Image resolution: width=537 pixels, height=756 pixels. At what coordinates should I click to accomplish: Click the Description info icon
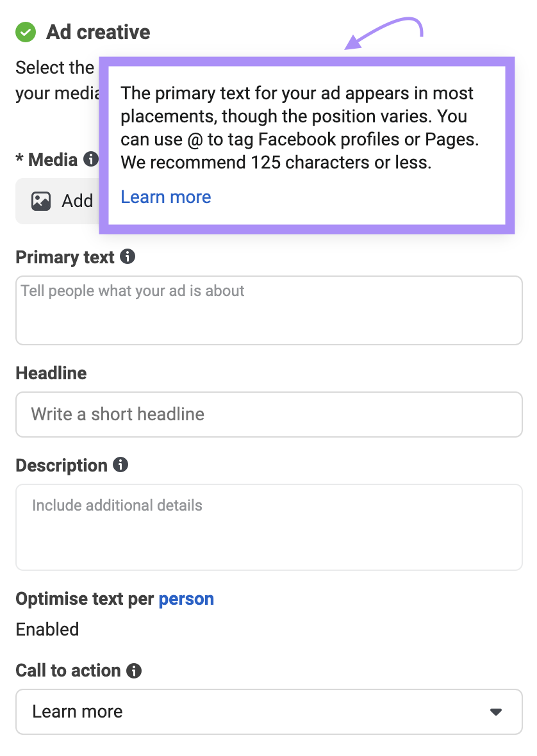click(x=120, y=465)
